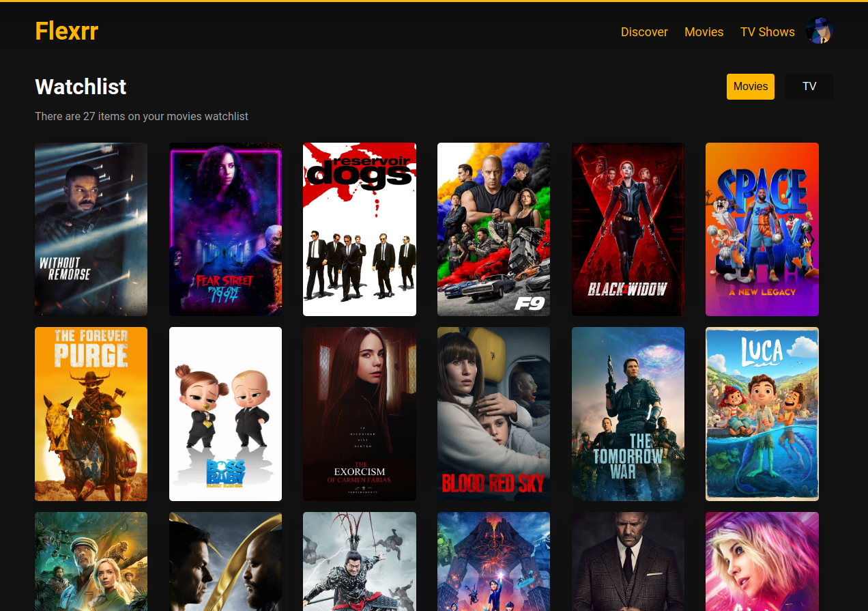
Task: Open The Forever Purge poster
Action: pos(91,414)
